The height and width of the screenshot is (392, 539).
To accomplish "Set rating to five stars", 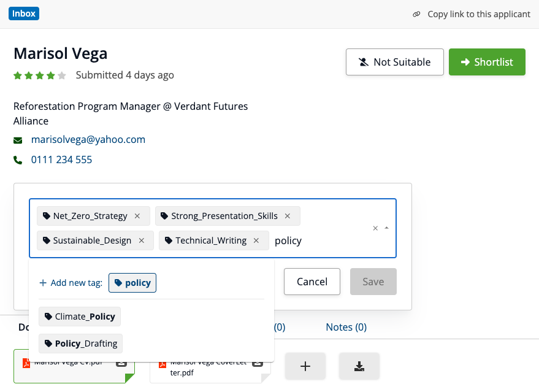I will click(62, 75).
